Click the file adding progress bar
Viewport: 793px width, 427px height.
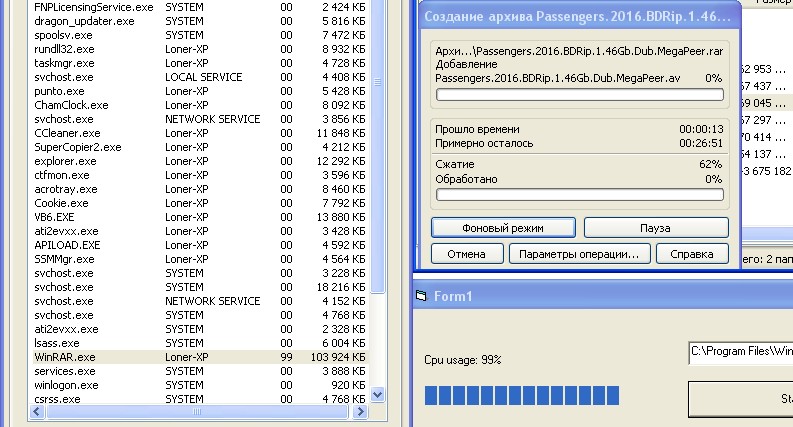point(580,95)
